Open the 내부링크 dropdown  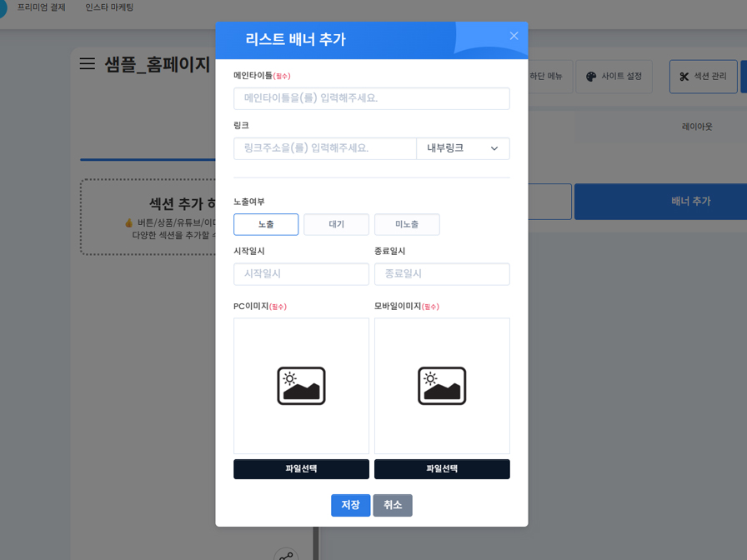[x=464, y=147]
